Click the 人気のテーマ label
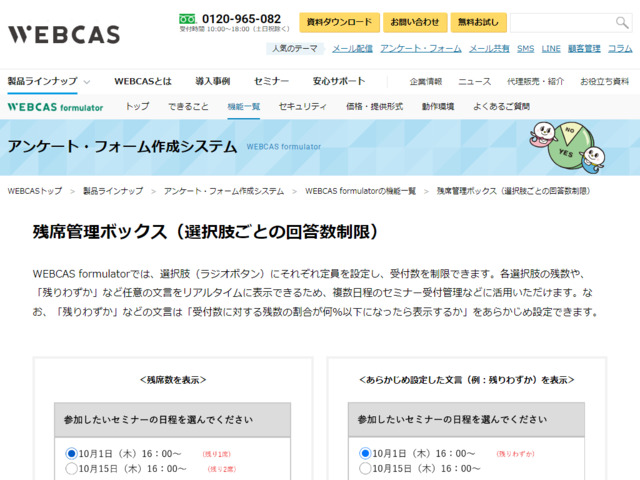Screen dimensions: 640x480 click(x=295, y=49)
